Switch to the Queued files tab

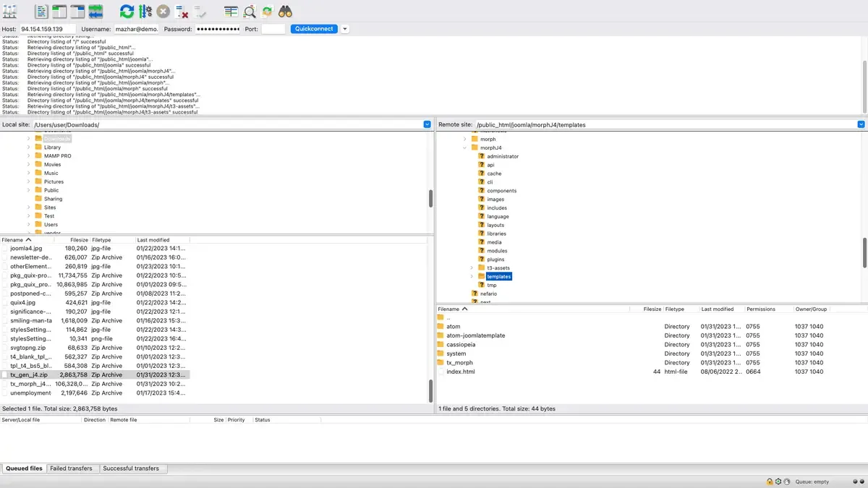point(24,468)
